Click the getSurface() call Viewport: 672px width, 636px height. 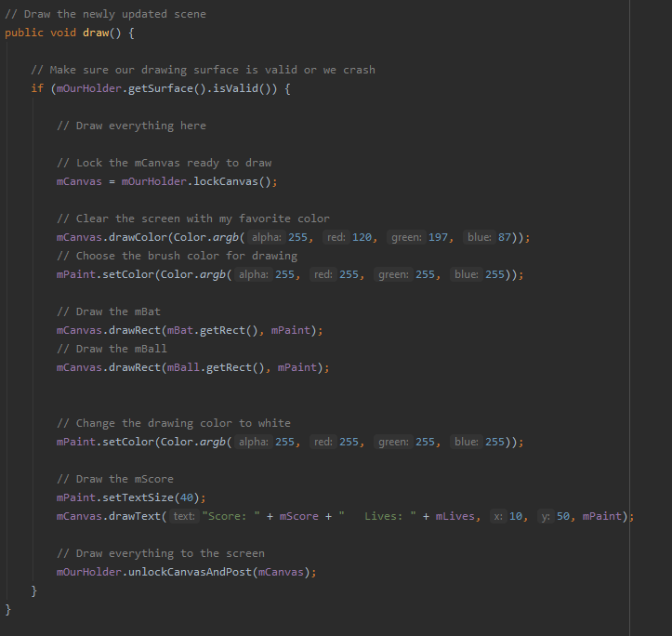(167, 88)
